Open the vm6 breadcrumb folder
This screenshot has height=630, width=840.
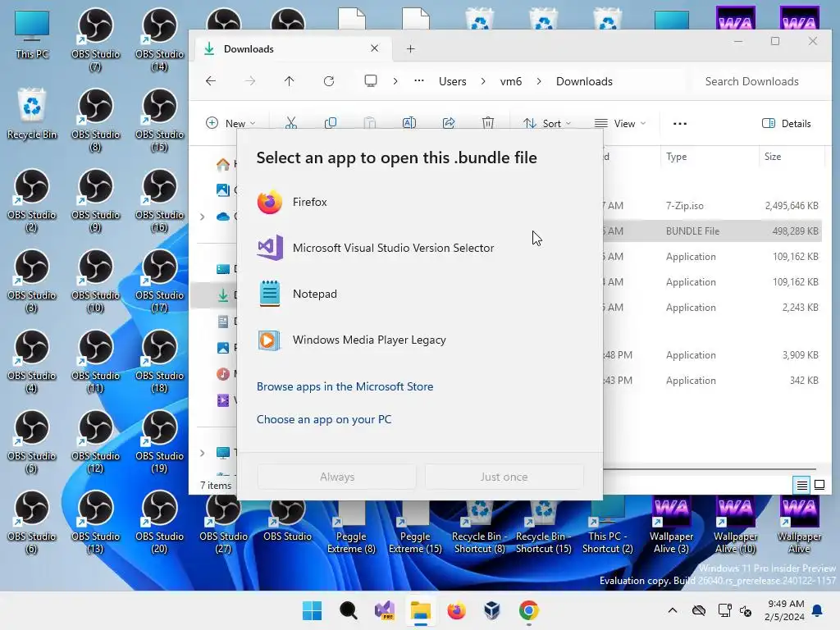[511, 81]
